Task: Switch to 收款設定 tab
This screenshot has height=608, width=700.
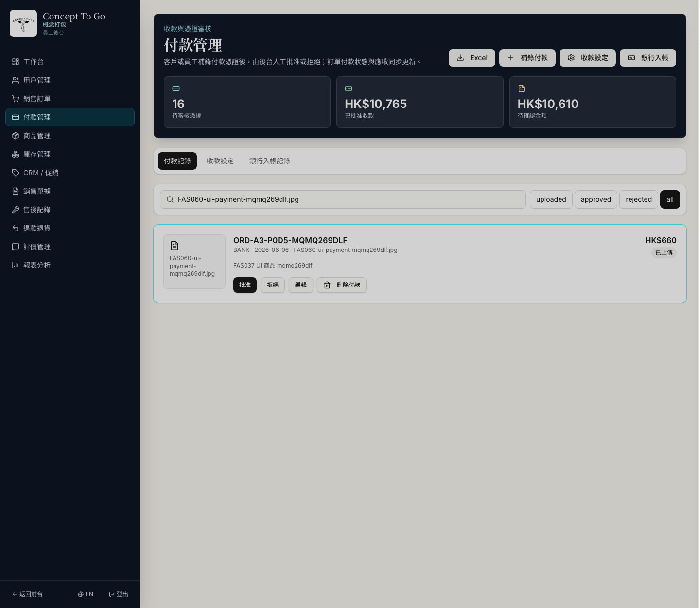Action: pyautogui.click(x=220, y=161)
